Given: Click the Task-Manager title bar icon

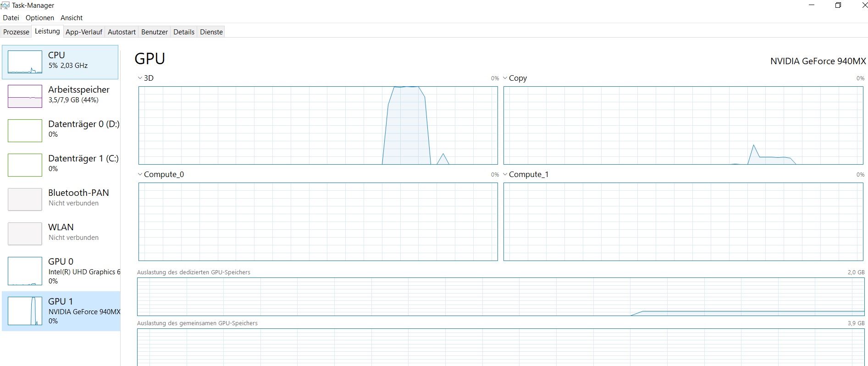Looking at the screenshot, I should point(6,6).
